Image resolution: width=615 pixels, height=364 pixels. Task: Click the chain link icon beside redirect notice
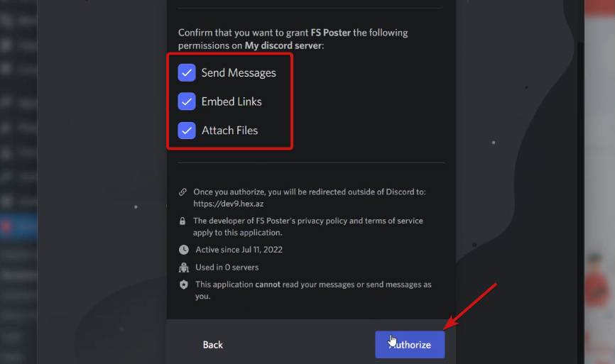tap(183, 192)
